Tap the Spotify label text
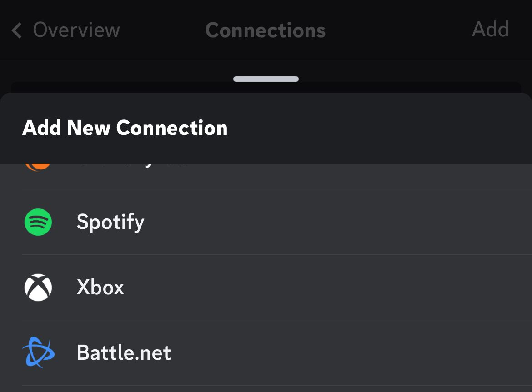Image resolution: width=532 pixels, height=392 pixels. (x=110, y=222)
